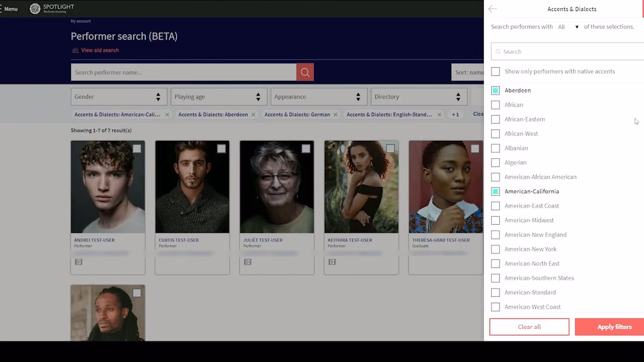Click the 'KEITHIRA TEST-USER' name
Viewport: 644px width, 362px height.
(350, 240)
